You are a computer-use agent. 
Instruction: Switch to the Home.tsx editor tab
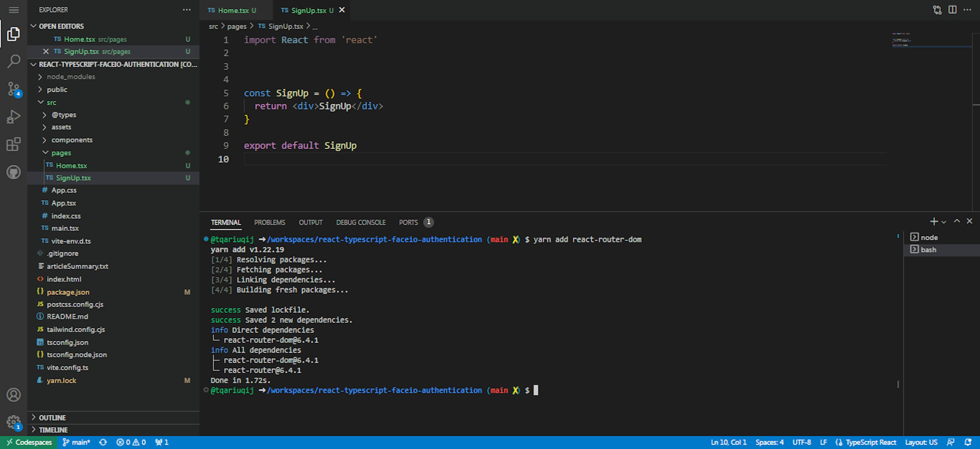click(233, 10)
